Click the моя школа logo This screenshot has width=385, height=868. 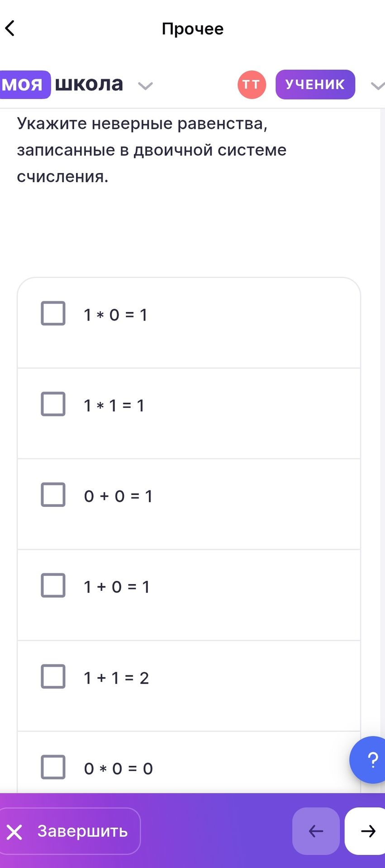(62, 85)
